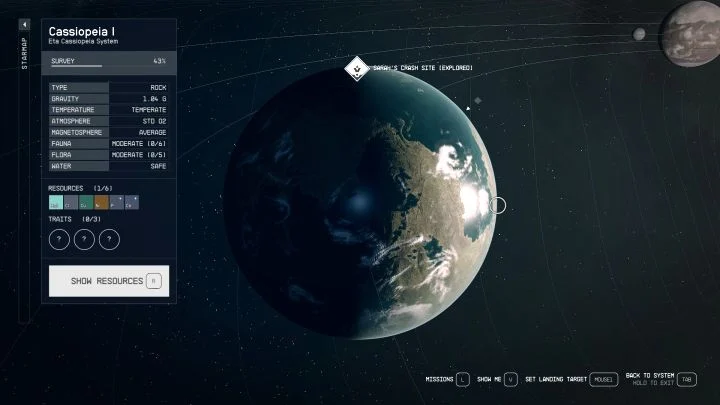
Task: Click the last dark blue resource tile
Action: [x=132, y=203]
